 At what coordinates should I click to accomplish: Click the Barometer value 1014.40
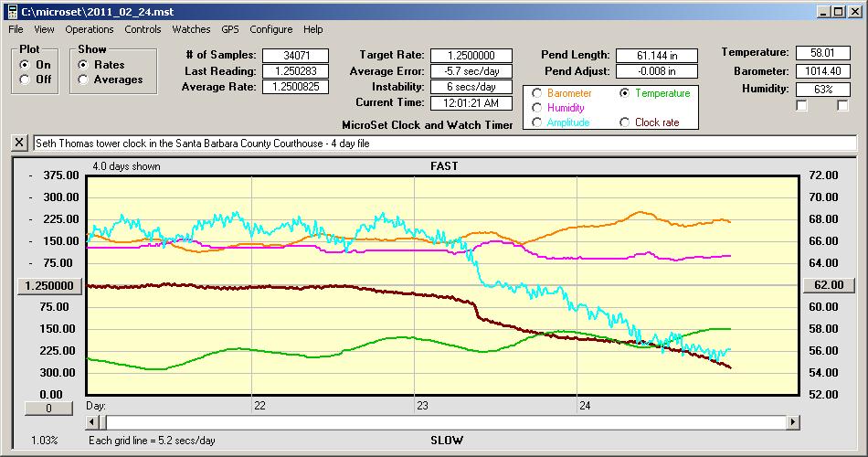coord(822,71)
